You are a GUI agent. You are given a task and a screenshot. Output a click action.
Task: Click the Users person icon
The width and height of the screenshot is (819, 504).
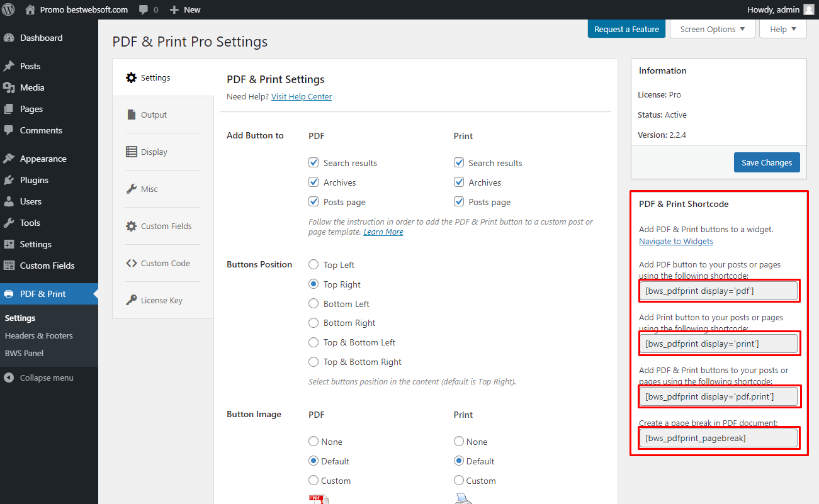point(9,201)
